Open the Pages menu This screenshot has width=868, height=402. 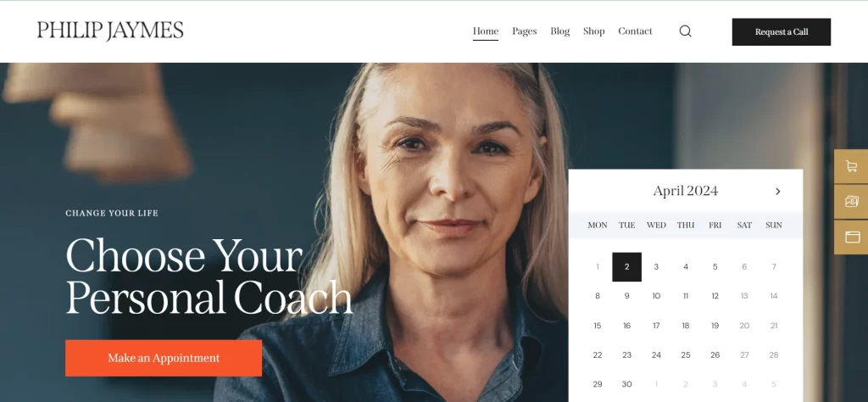524,31
